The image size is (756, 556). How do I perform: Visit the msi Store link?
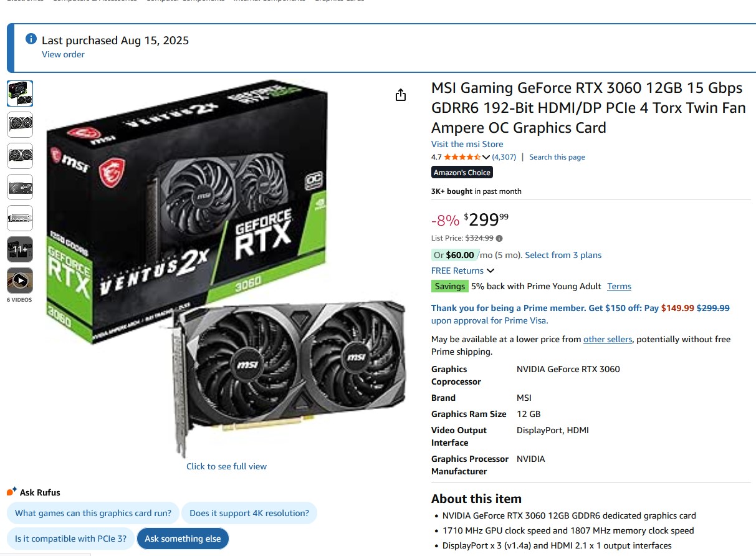tap(467, 144)
